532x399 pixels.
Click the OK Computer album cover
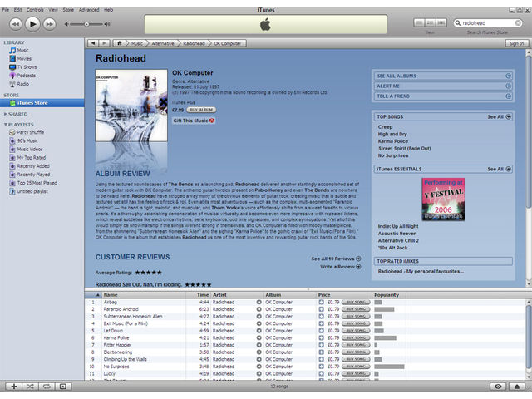click(x=131, y=106)
